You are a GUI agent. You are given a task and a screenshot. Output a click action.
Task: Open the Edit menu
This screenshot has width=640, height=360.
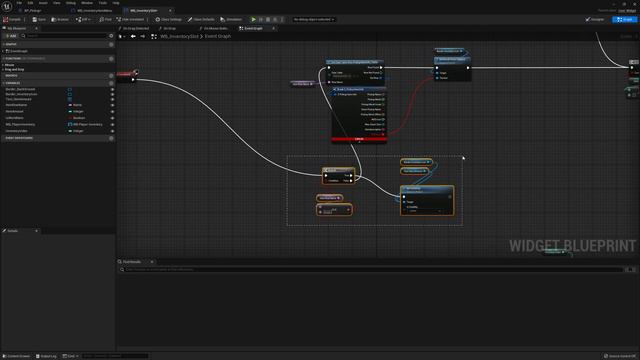click(30, 3)
